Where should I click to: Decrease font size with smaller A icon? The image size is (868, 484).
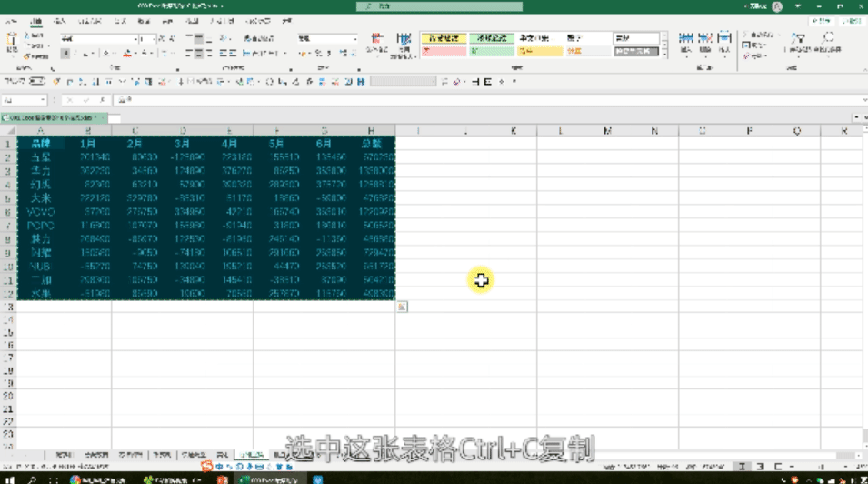172,39
